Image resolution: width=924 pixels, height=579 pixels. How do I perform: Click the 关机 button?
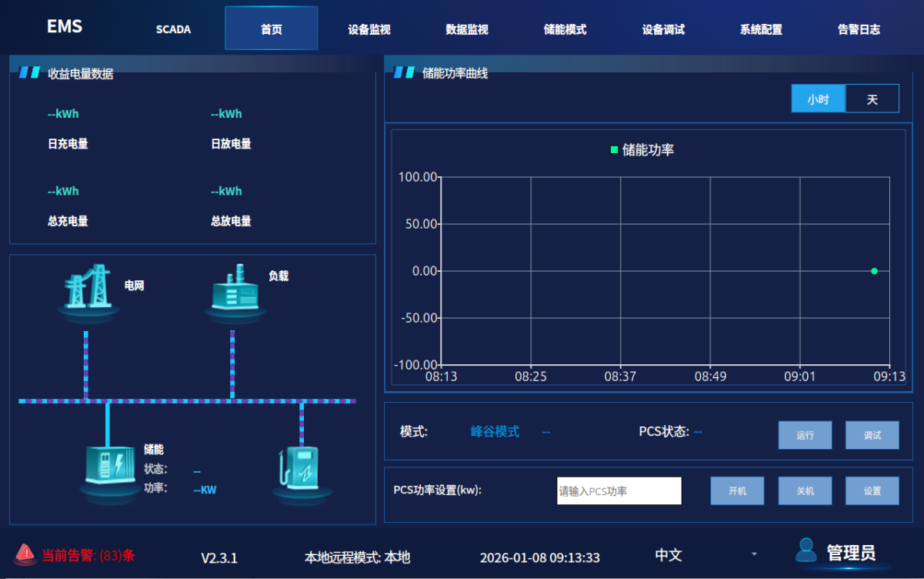pyautogui.click(x=805, y=490)
